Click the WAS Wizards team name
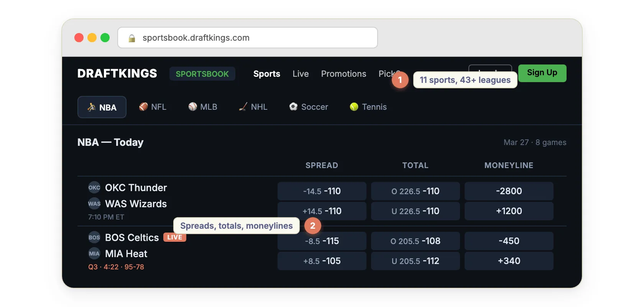The image size is (644, 307). click(x=136, y=204)
